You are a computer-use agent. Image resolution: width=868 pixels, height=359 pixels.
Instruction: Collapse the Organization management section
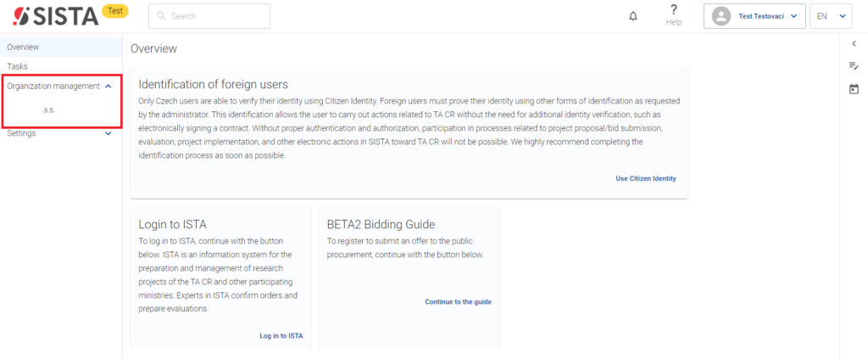(x=108, y=87)
